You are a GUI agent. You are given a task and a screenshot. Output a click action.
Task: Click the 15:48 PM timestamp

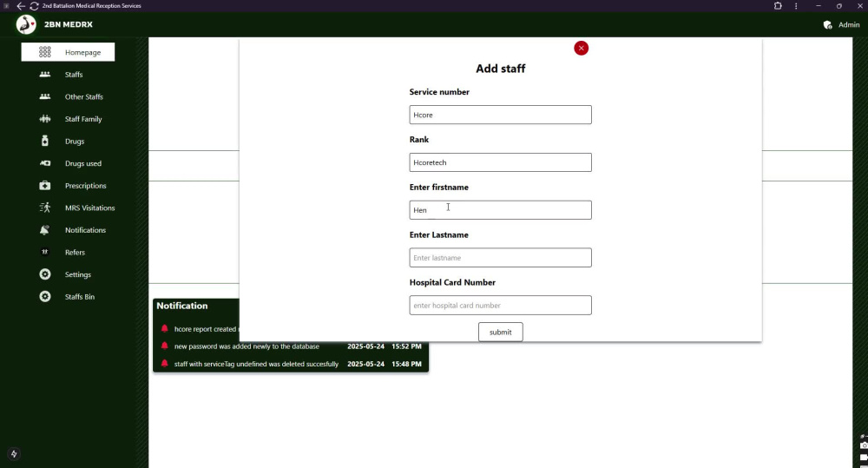tap(406, 364)
